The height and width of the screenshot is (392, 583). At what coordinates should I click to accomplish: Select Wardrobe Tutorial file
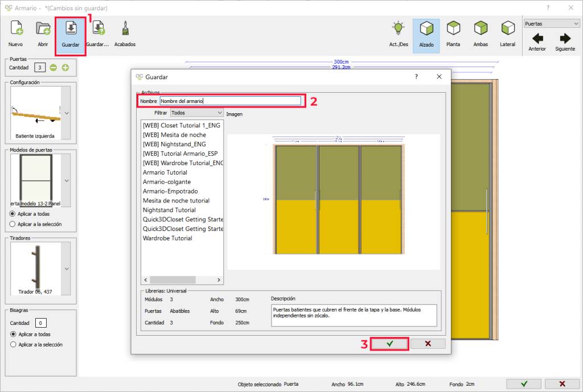point(168,238)
